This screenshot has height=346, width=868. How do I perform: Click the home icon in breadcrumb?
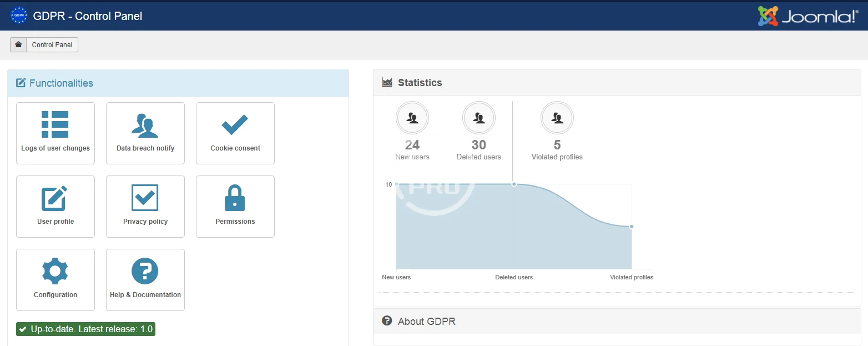tap(18, 45)
